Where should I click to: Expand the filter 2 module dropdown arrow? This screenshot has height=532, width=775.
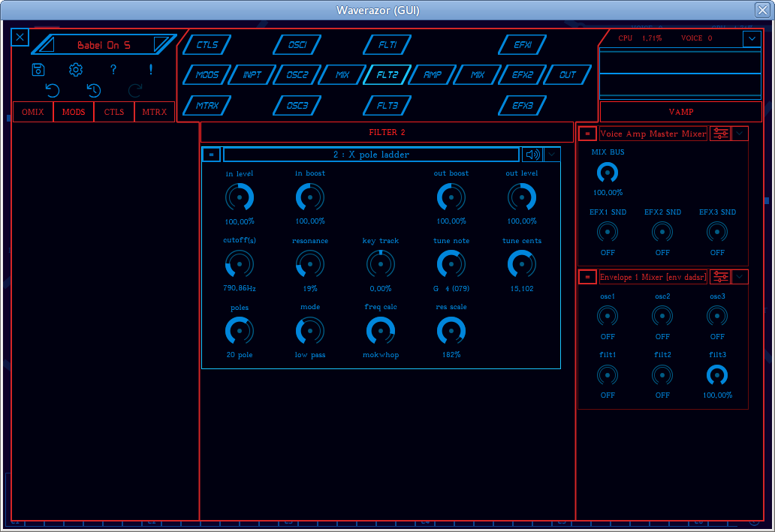[x=552, y=155]
